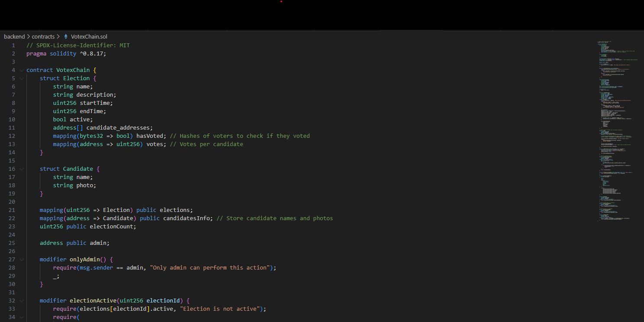The width and height of the screenshot is (644, 322).
Task: Place cursor on 'admin;' in address declaration
Action: (x=100, y=243)
